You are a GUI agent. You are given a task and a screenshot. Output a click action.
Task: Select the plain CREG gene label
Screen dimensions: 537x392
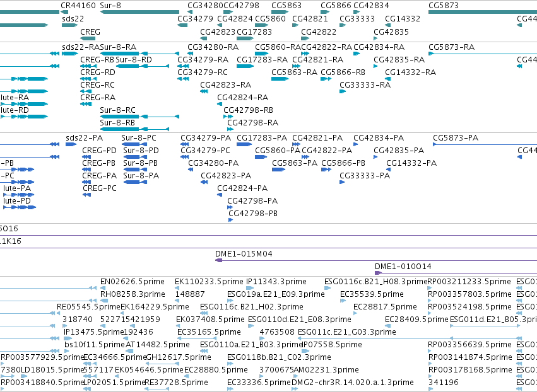[x=90, y=32]
